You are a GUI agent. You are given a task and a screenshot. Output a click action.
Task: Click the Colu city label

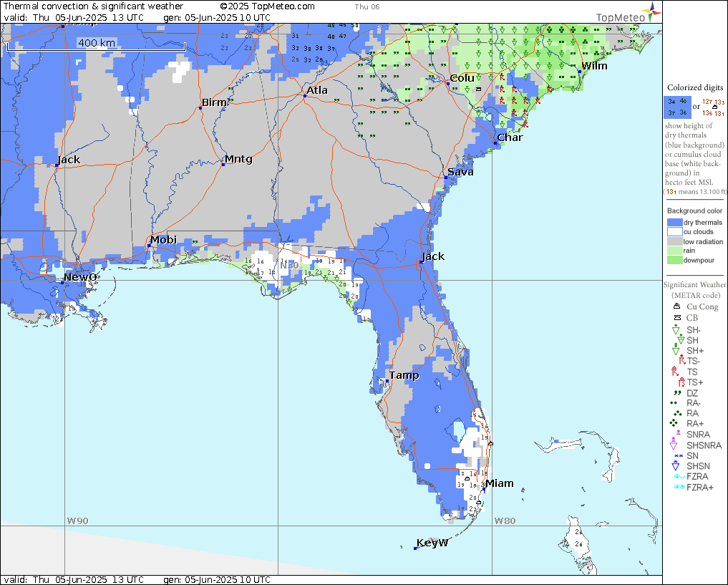coord(462,78)
